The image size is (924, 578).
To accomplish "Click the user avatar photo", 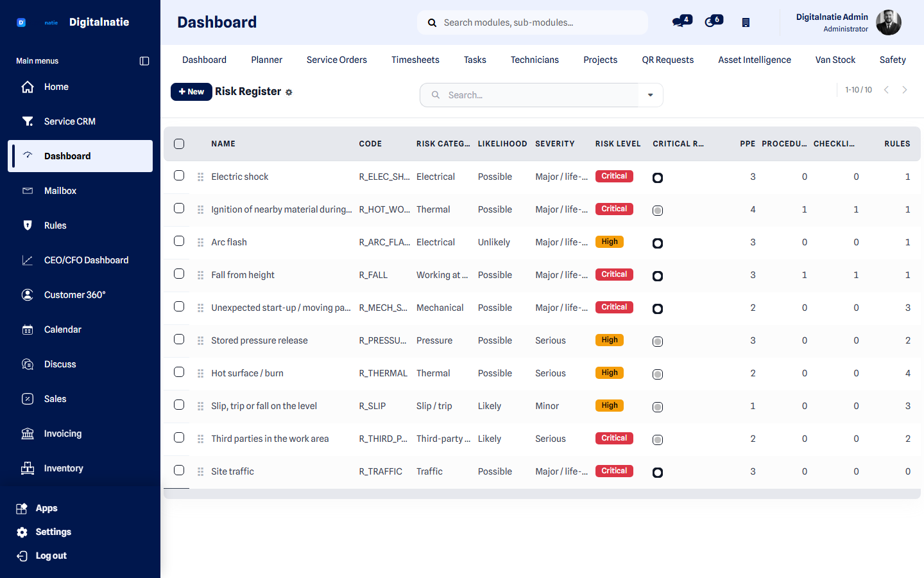I will pos(889,22).
